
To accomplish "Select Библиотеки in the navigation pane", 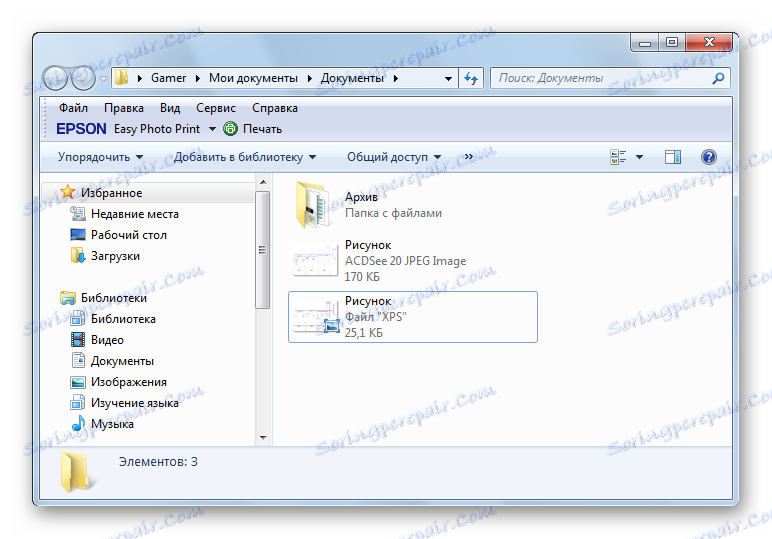I will point(114,298).
